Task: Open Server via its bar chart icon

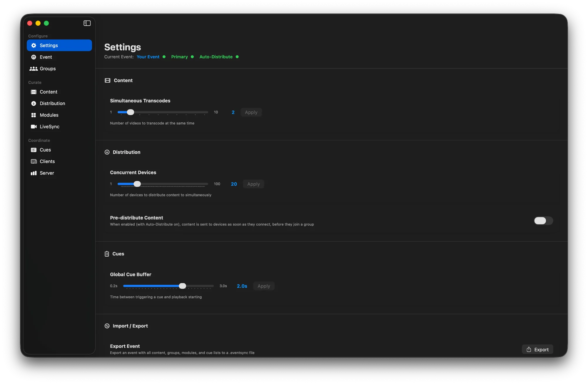Action: click(x=34, y=173)
